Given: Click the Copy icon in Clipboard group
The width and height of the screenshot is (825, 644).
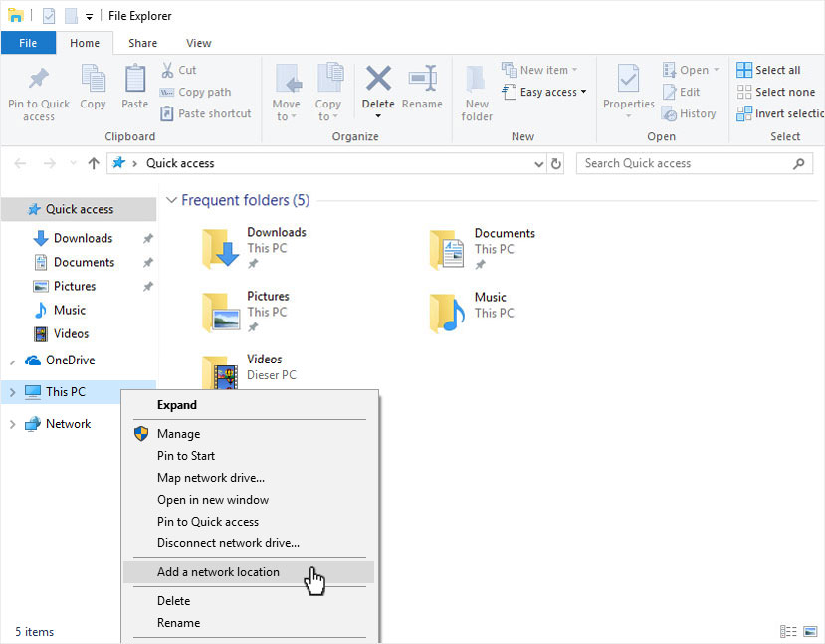Looking at the screenshot, I should pos(94,79).
